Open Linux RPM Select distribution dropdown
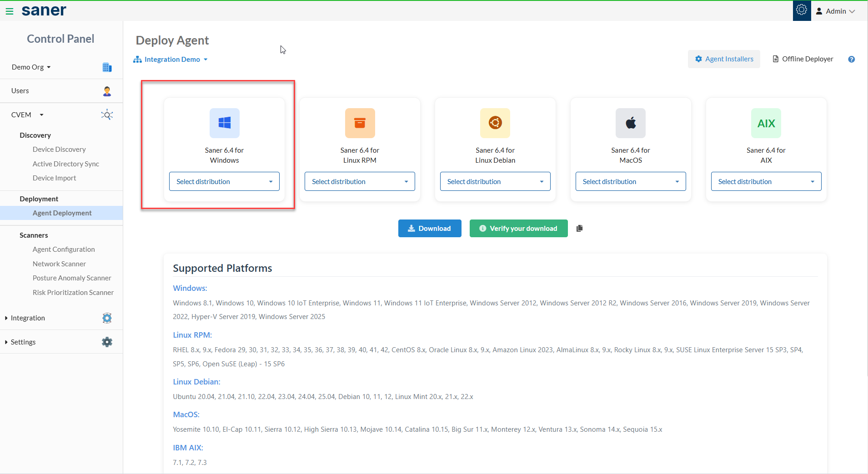Screen dimensions: 868x474 click(360, 181)
